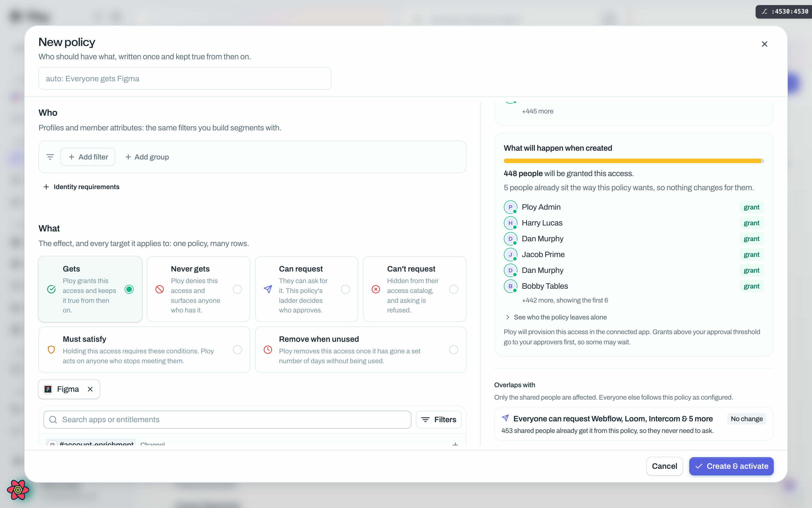Click the 448 people text
This screenshot has height=508, width=812.
click(x=523, y=173)
